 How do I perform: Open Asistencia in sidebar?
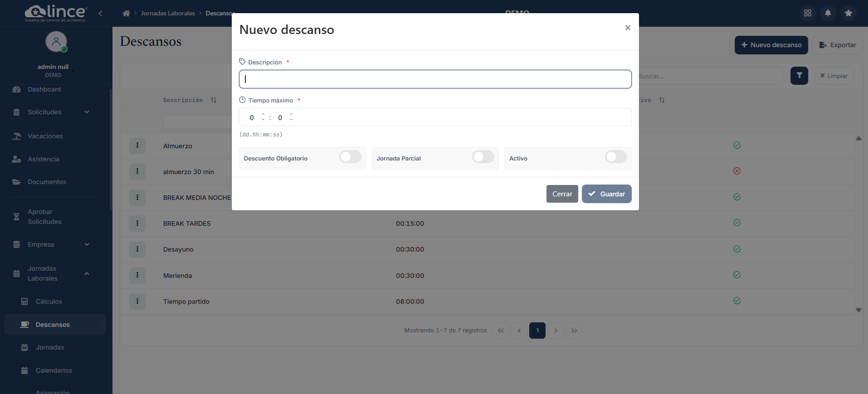click(43, 159)
